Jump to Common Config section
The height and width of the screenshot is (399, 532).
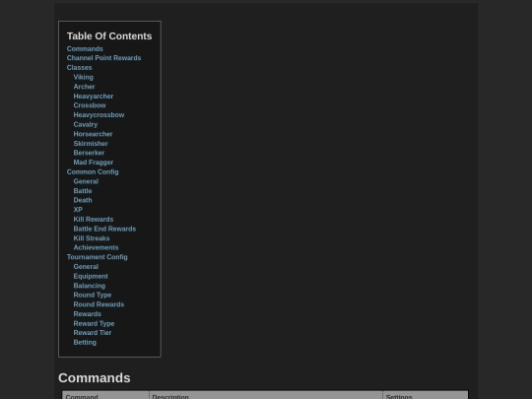point(93,171)
